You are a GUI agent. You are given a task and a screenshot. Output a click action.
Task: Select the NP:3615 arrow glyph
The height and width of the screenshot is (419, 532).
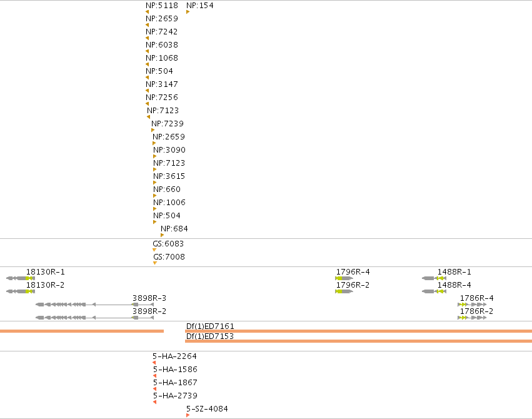[x=154, y=183]
